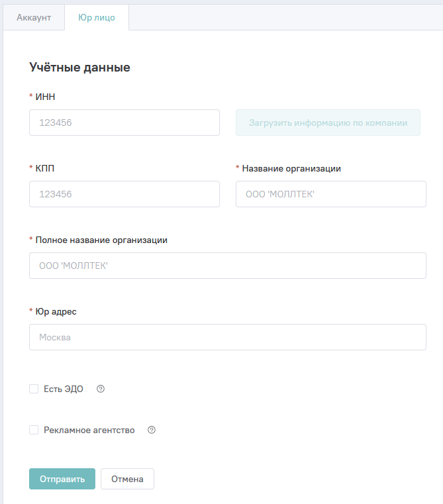Viewport: 443px width, 504px height.
Task: Click the Полное название организации input field
Action: (228, 266)
